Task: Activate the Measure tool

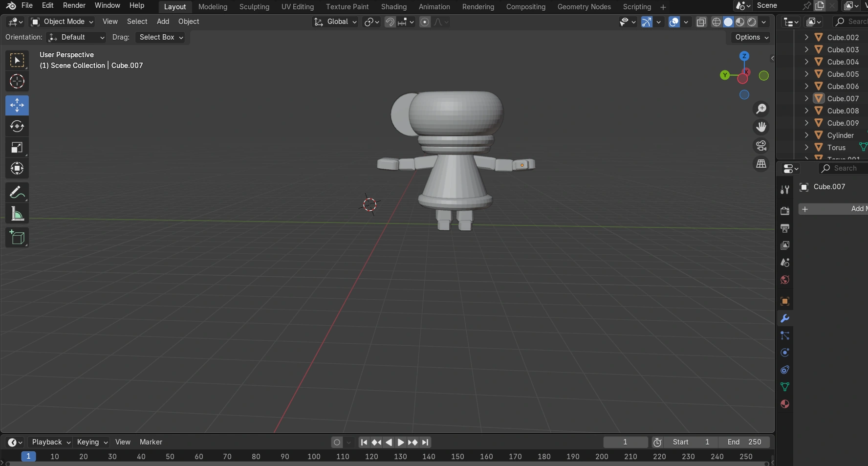Action: 17,214
